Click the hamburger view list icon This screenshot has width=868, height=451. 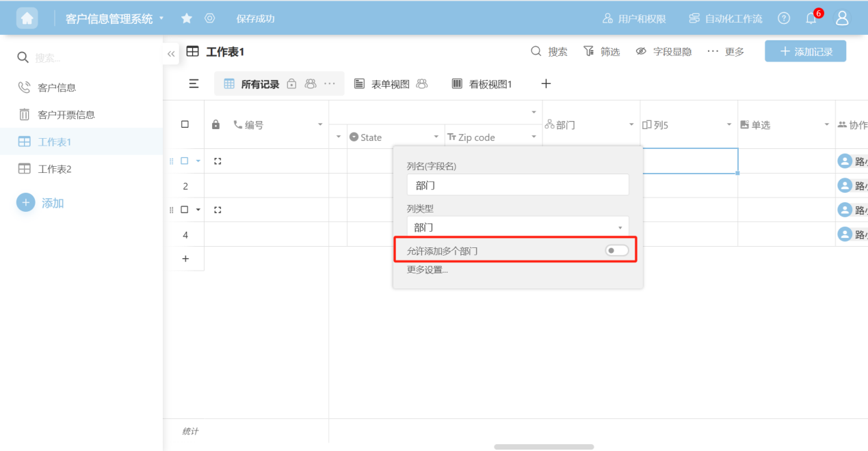click(194, 83)
